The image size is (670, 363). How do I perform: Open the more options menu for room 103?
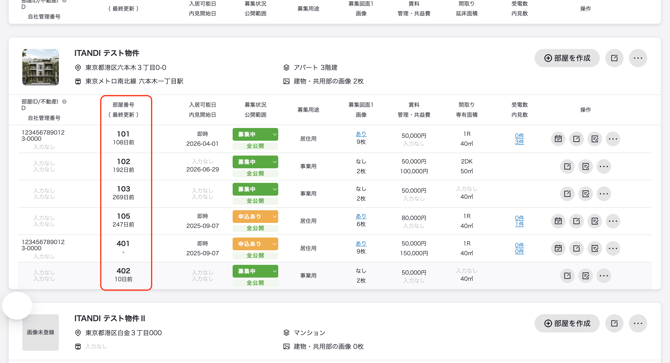[604, 193]
